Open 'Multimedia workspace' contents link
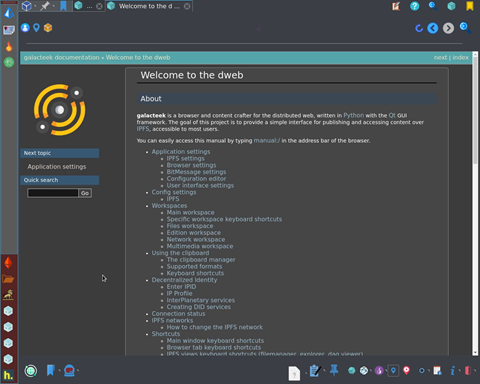The height and width of the screenshot is (384, 480). [200, 246]
